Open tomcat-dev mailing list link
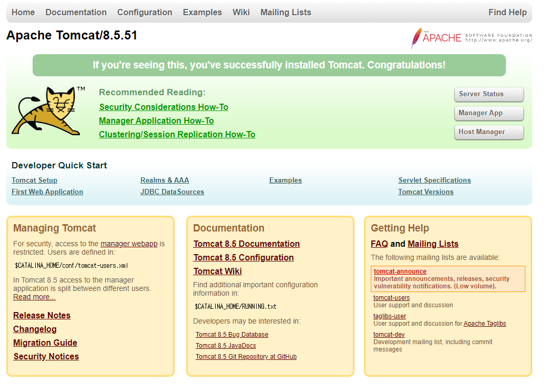Image resolution: width=548 pixels, height=392 pixels. (x=389, y=335)
